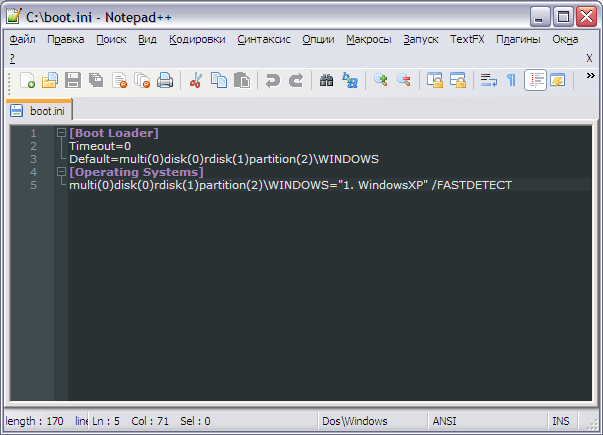The width and height of the screenshot is (603, 435).
Task: Close the current document using the toolbar icon
Action: coord(119,81)
